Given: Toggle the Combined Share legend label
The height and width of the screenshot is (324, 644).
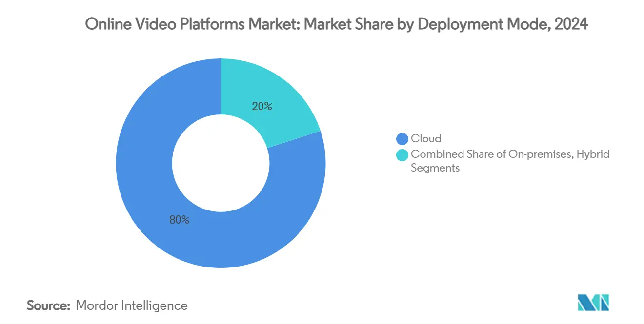Looking at the screenshot, I should point(510,161).
